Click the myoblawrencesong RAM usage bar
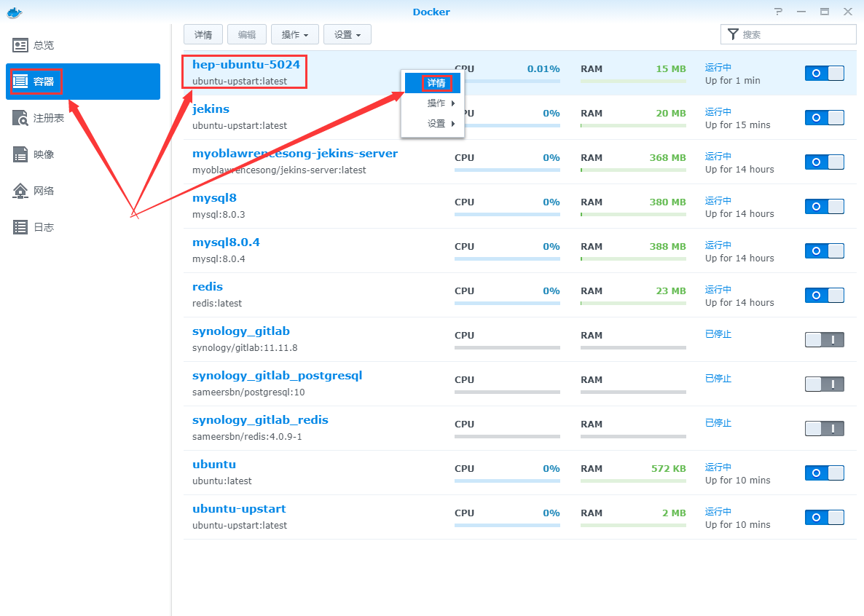 pos(633,170)
